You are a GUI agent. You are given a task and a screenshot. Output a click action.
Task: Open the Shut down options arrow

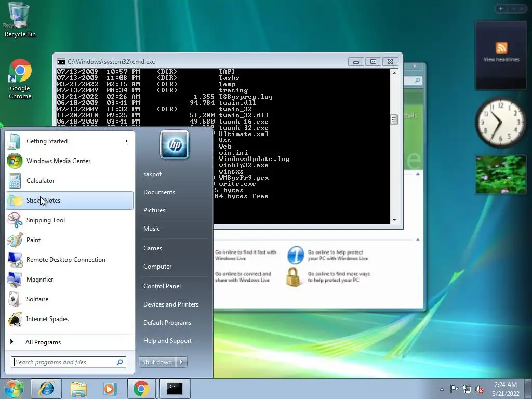click(181, 362)
